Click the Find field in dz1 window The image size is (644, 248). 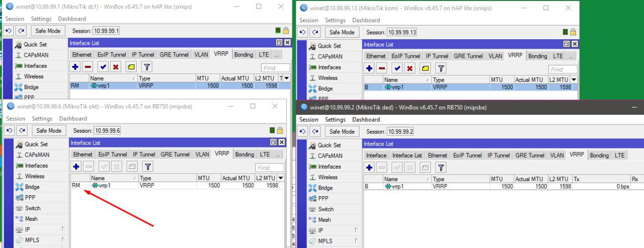point(276,68)
